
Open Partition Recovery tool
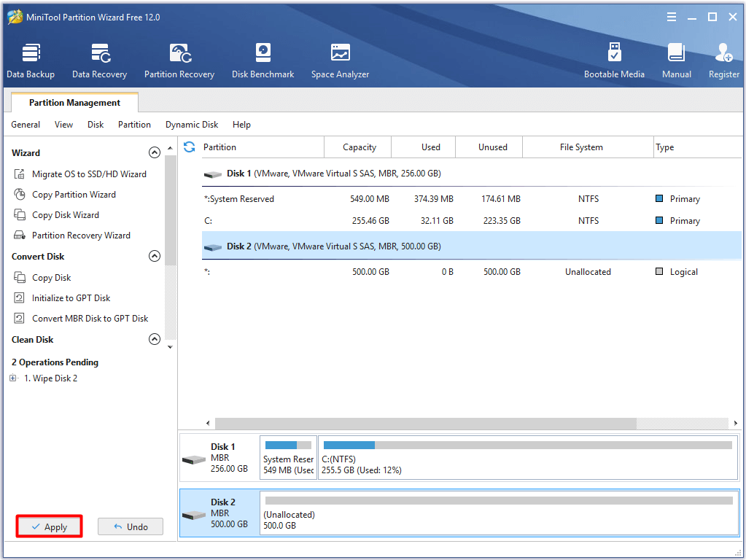tap(179, 61)
